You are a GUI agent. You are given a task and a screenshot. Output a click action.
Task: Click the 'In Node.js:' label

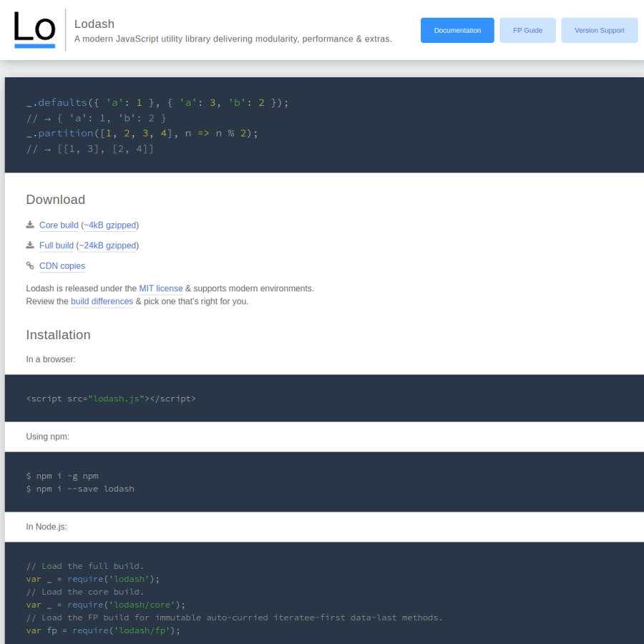pos(46,527)
